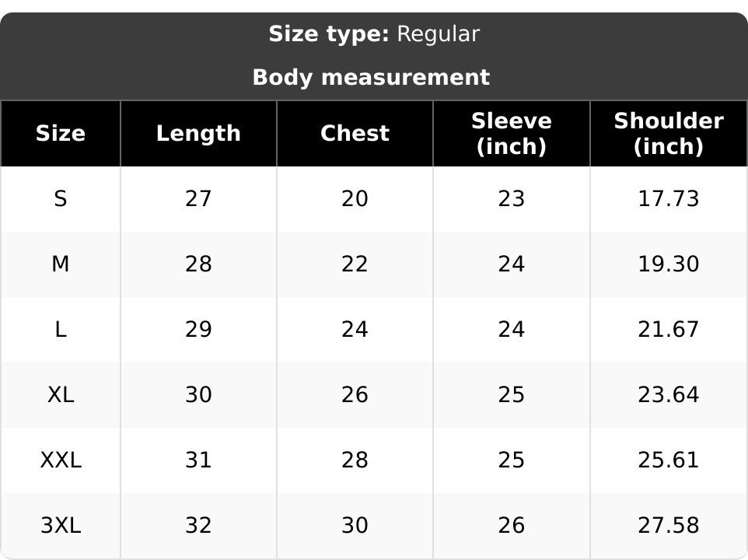This screenshot has height=560, width=748.
Task: Select the XXL size row label
Action: tap(61, 460)
